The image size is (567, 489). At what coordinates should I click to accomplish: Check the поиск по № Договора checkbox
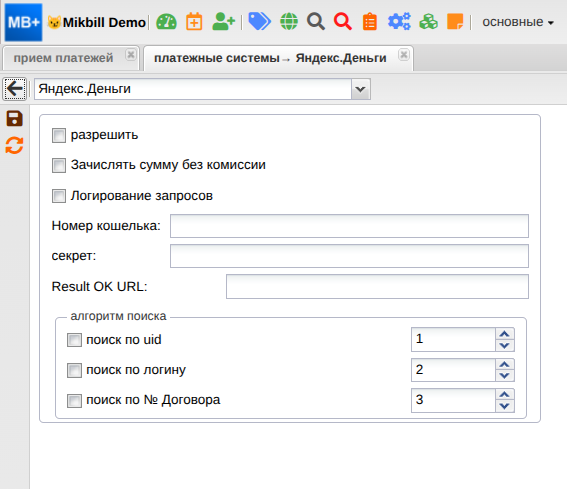point(74,401)
